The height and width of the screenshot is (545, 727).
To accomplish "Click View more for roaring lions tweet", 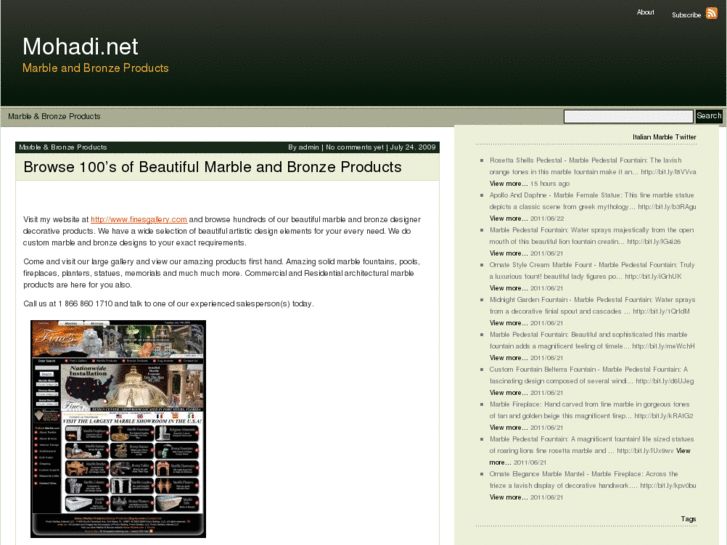I will click(x=683, y=451).
